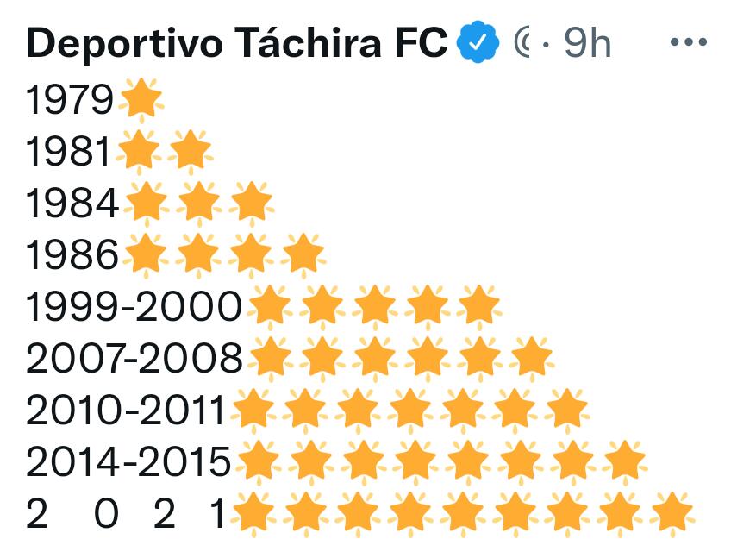Click the truncated @ handle icon
The height and width of the screenshot is (558, 756).
click(x=522, y=42)
